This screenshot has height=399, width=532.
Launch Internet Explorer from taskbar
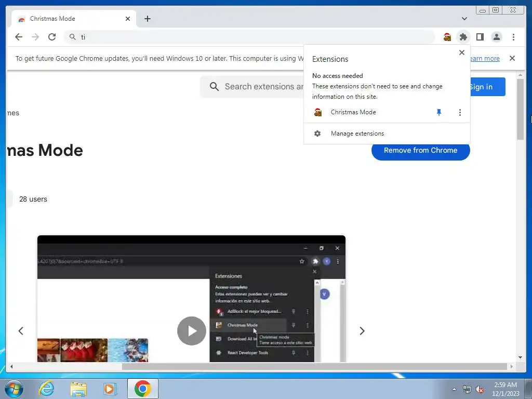click(46, 389)
